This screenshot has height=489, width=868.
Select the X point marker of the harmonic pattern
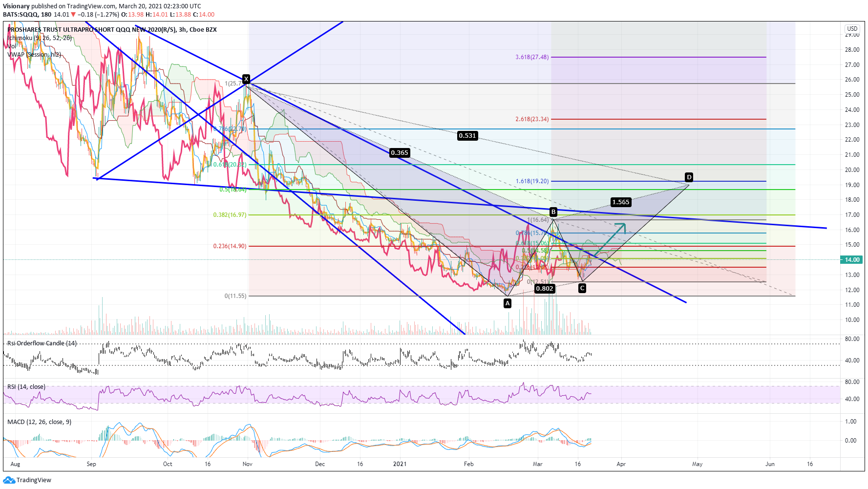click(x=246, y=79)
